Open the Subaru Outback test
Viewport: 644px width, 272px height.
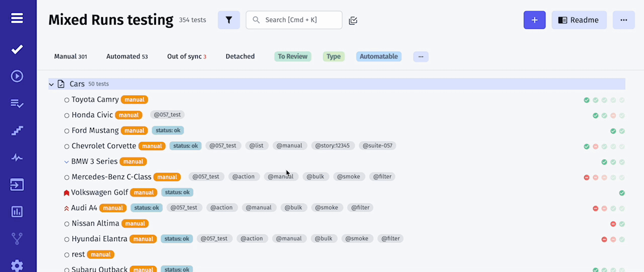100,269
